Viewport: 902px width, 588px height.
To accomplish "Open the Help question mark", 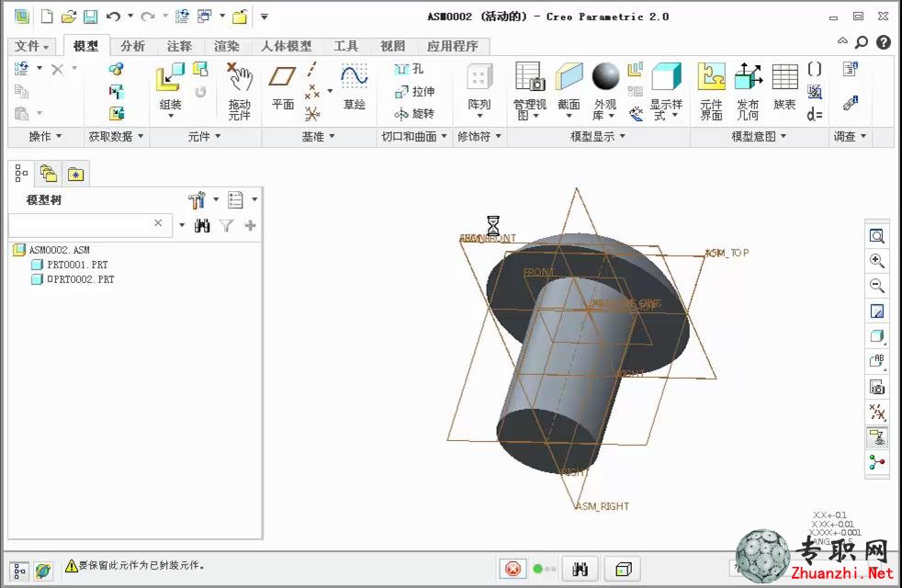I will click(x=883, y=42).
